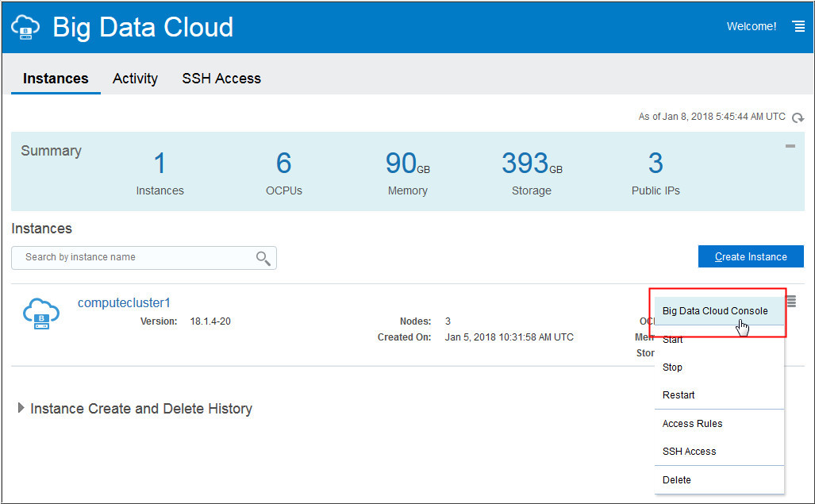Choose Stop in the context menu

pos(672,367)
